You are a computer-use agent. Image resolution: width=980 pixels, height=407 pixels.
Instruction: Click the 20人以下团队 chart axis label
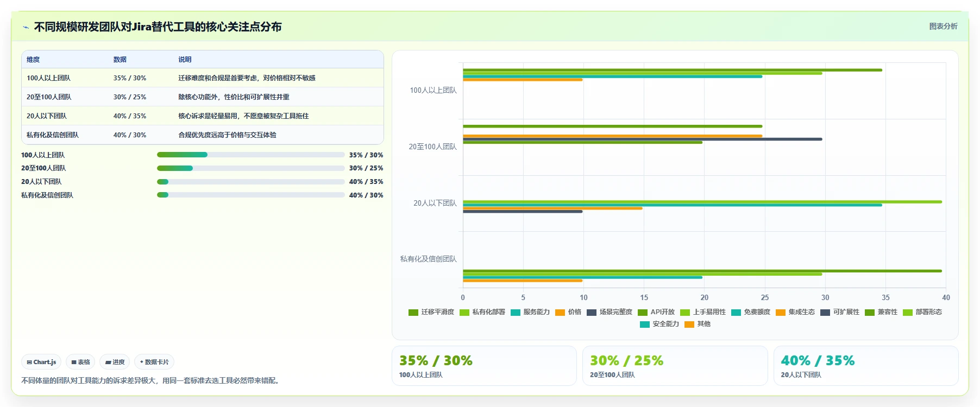click(435, 203)
